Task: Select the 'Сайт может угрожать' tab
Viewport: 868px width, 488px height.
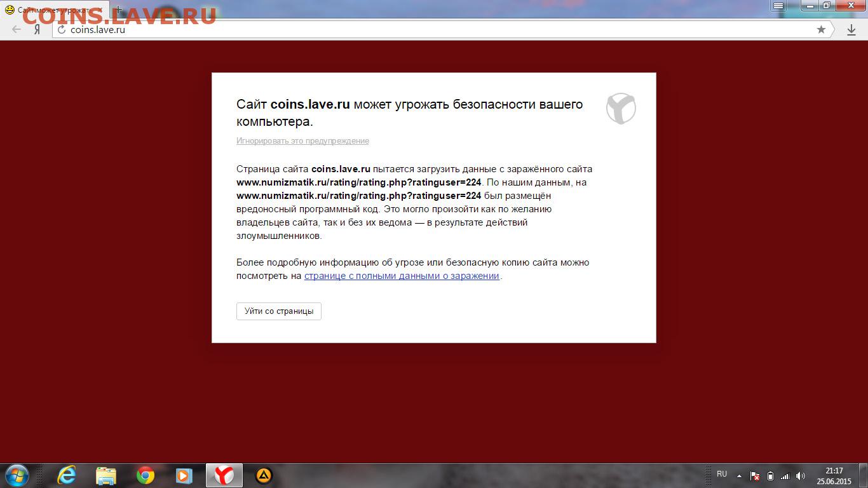Action: click(x=53, y=10)
